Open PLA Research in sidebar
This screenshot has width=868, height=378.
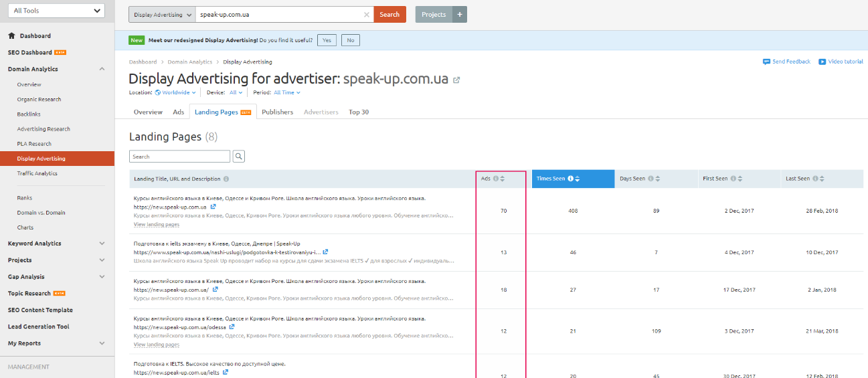tap(34, 143)
